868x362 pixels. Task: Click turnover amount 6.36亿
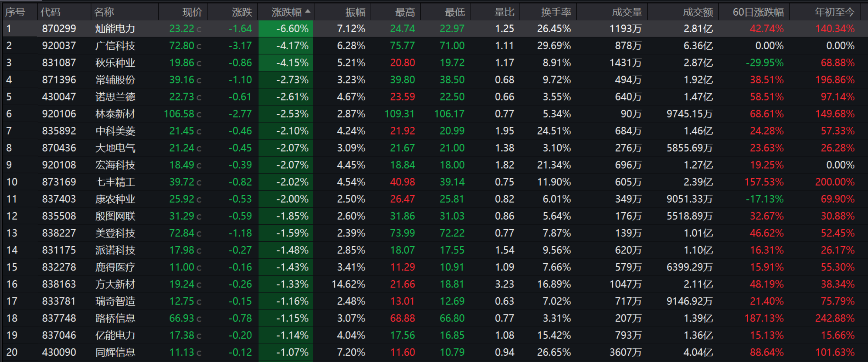[x=699, y=46]
